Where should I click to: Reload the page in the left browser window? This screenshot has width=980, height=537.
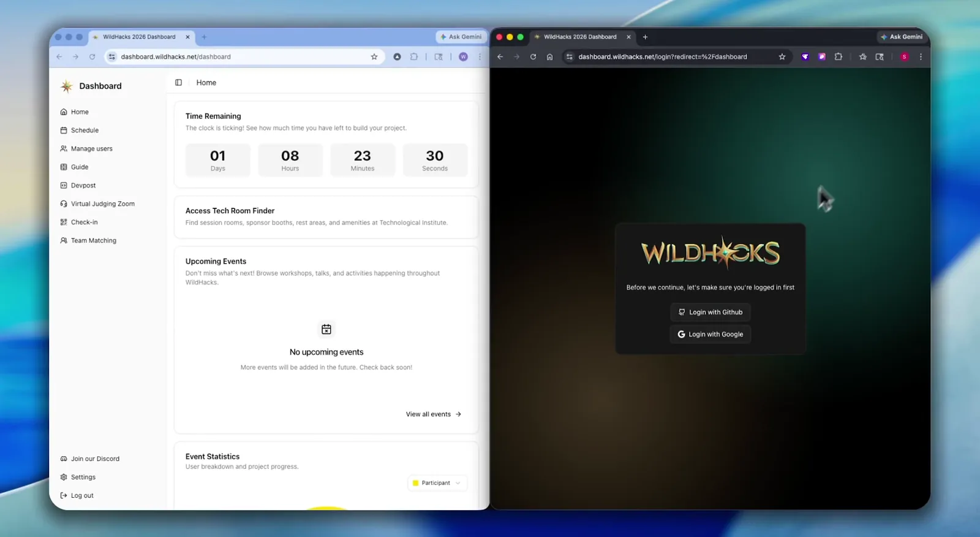(x=92, y=56)
